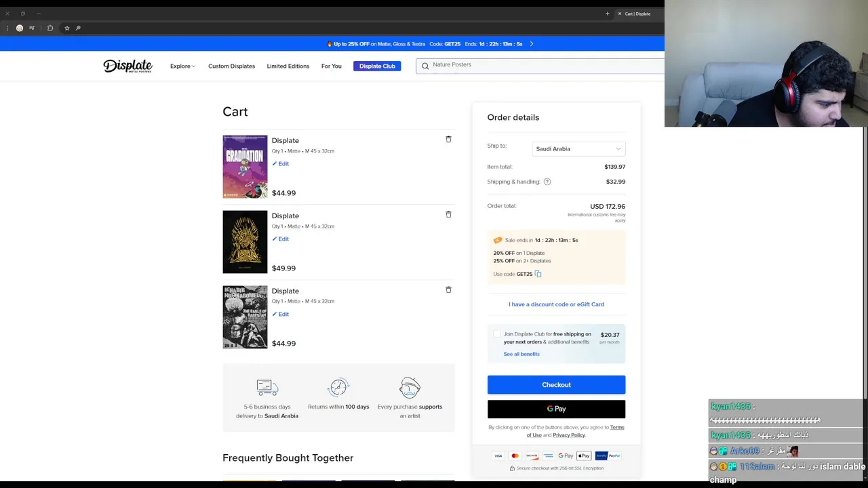Go to Displate home via logo
This screenshot has width=868, height=488.
pos(127,66)
